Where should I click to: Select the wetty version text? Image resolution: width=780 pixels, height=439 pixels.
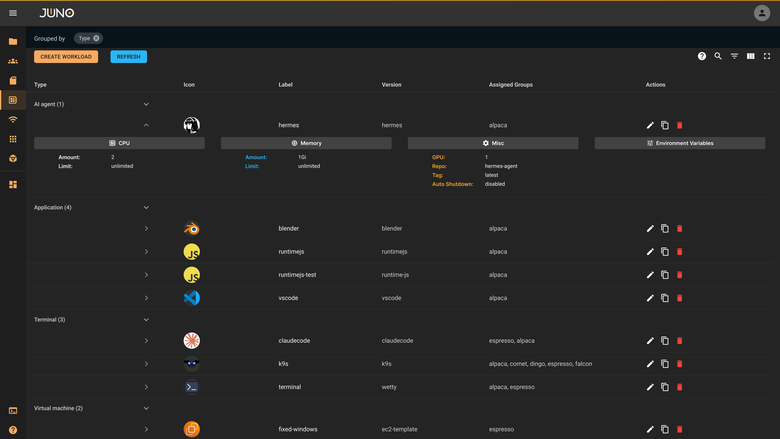[389, 387]
